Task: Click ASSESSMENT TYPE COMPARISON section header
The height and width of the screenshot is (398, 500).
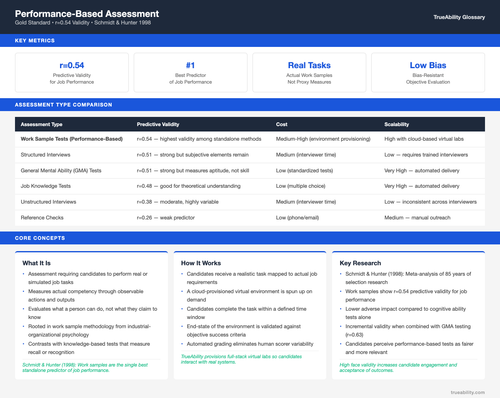Action: 63,105
